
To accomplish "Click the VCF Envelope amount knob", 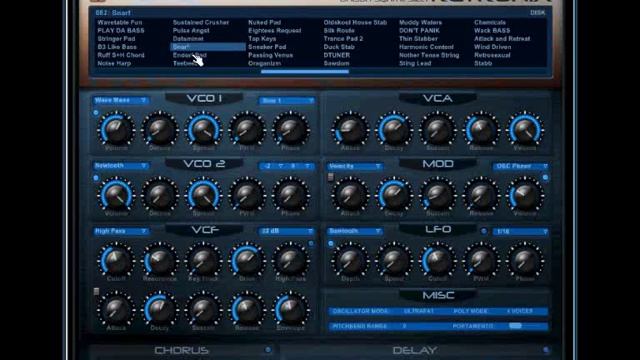I will pos(291,309).
